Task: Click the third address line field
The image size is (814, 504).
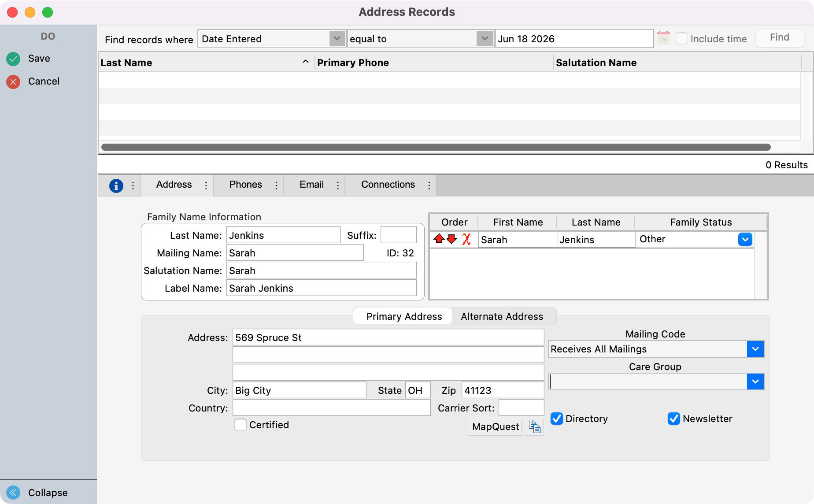Action: pos(388,373)
